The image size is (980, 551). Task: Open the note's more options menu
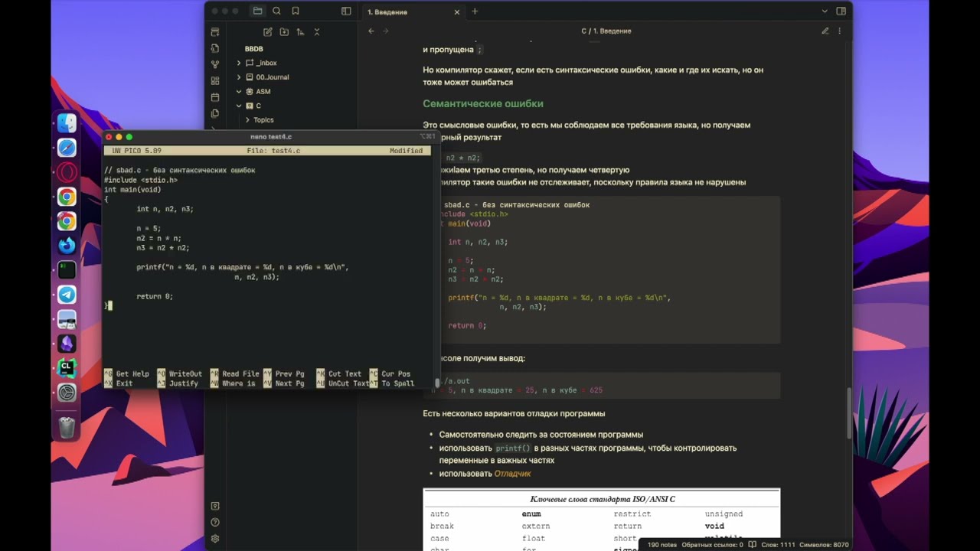point(841,31)
